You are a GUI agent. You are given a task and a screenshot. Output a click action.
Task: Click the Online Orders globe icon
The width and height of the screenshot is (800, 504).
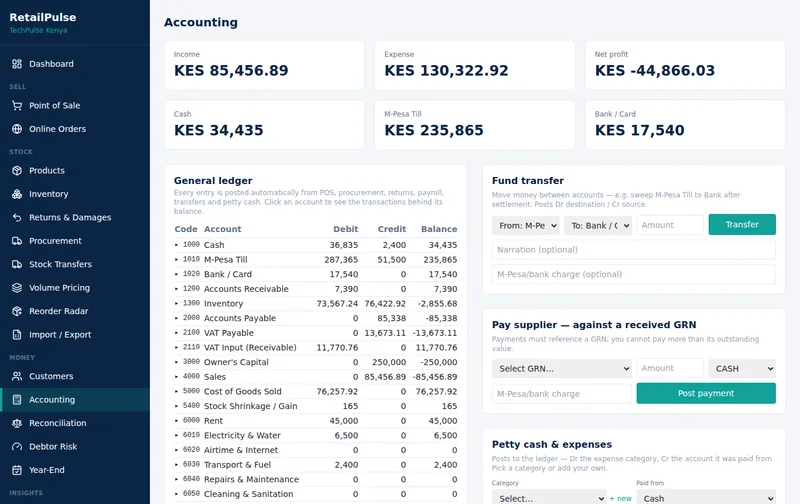(x=17, y=129)
